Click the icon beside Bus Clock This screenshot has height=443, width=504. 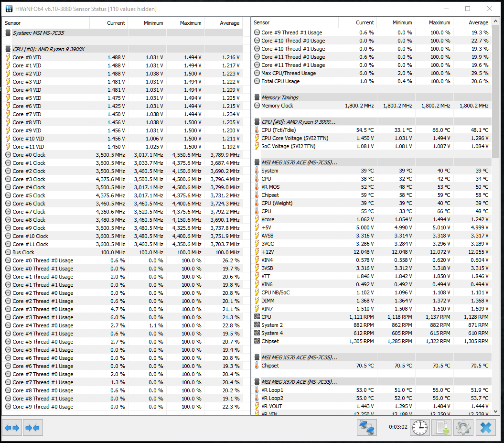point(8,252)
